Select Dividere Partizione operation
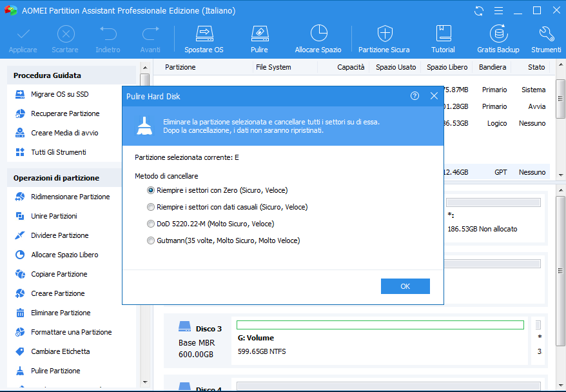The width and height of the screenshot is (566, 392). (52, 235)
